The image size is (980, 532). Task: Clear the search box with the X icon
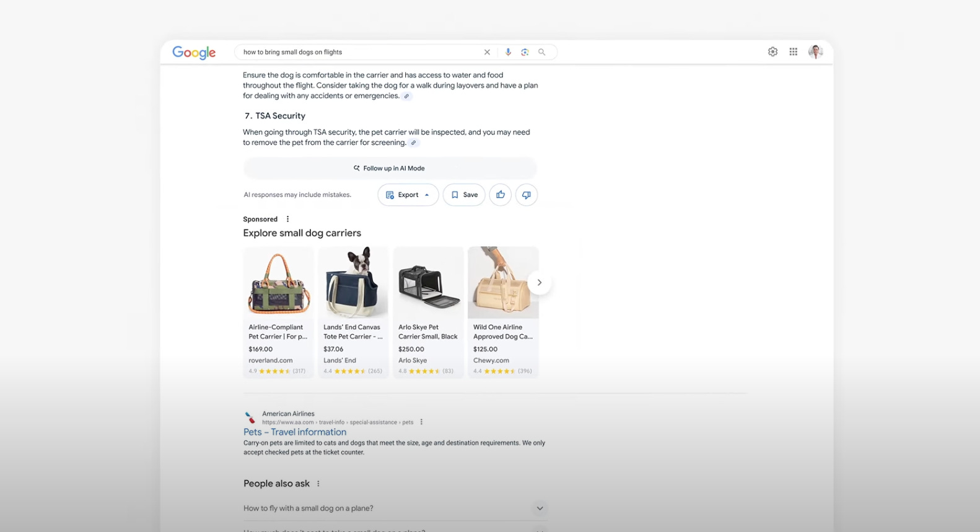487,52
